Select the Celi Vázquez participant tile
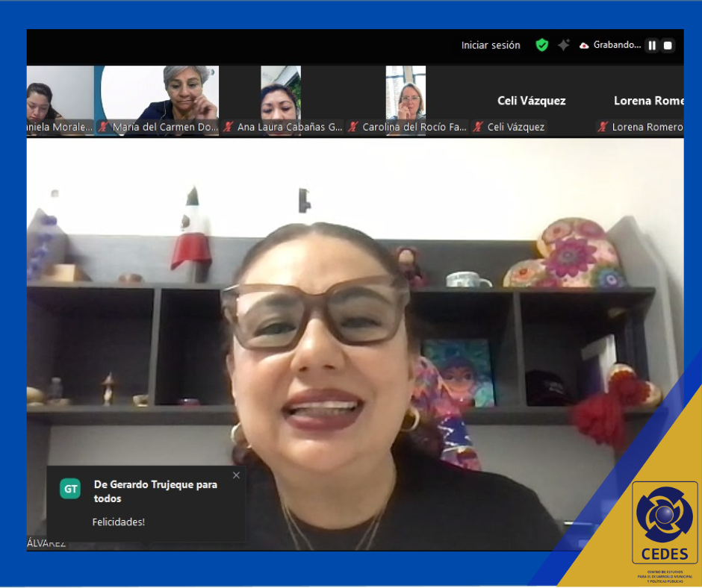 531,101
